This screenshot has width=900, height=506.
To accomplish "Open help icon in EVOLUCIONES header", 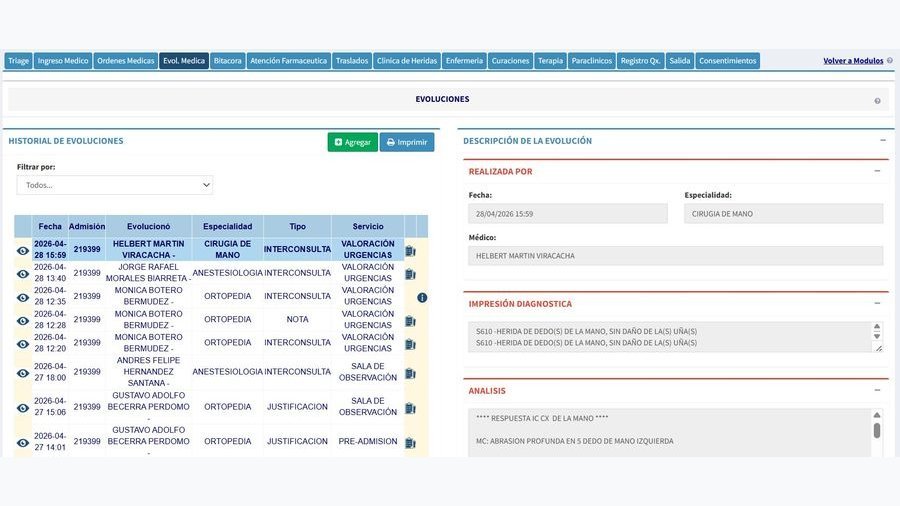I will [x=877, y=101].
